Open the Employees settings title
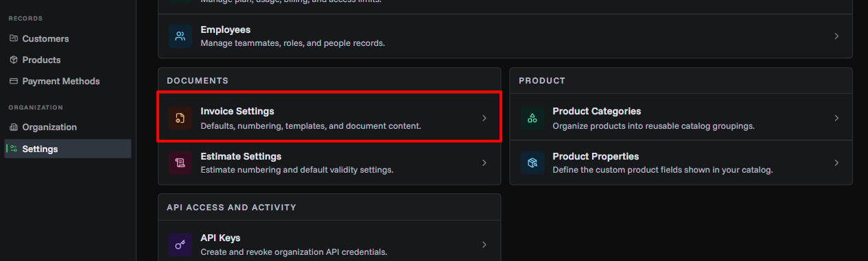 [x=225, y=30]
